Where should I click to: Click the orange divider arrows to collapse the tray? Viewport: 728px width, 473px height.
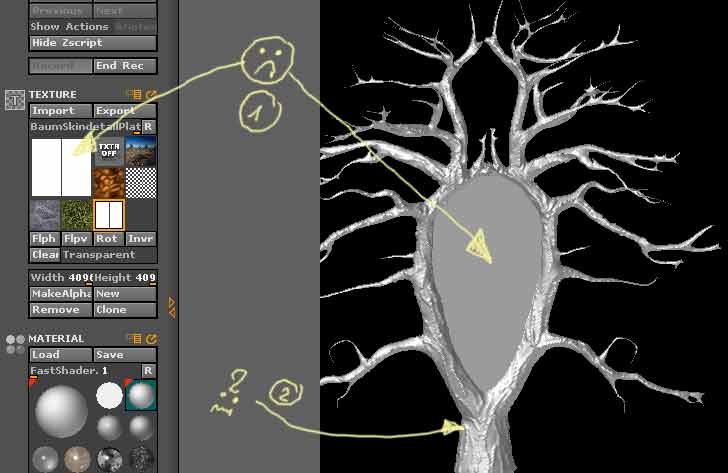[x=171, y=307]
